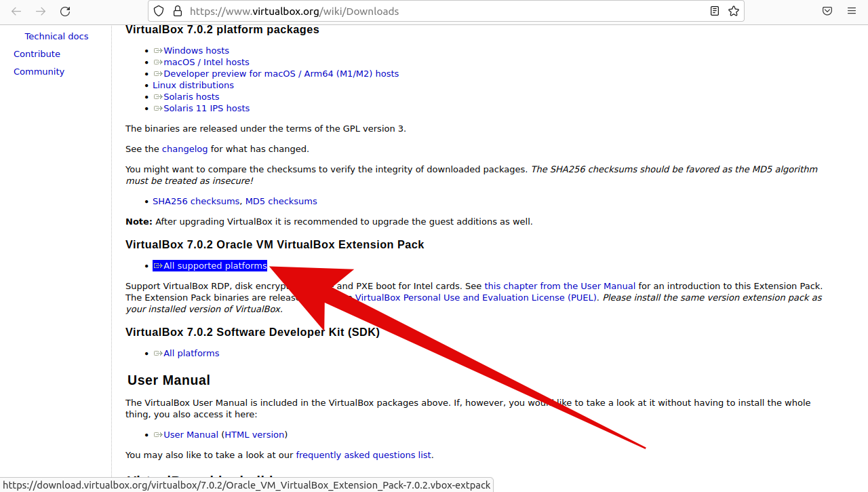This screenshot has height=492, width=868.
Task: Click the User Manual section heading
Action: [169, 380]
